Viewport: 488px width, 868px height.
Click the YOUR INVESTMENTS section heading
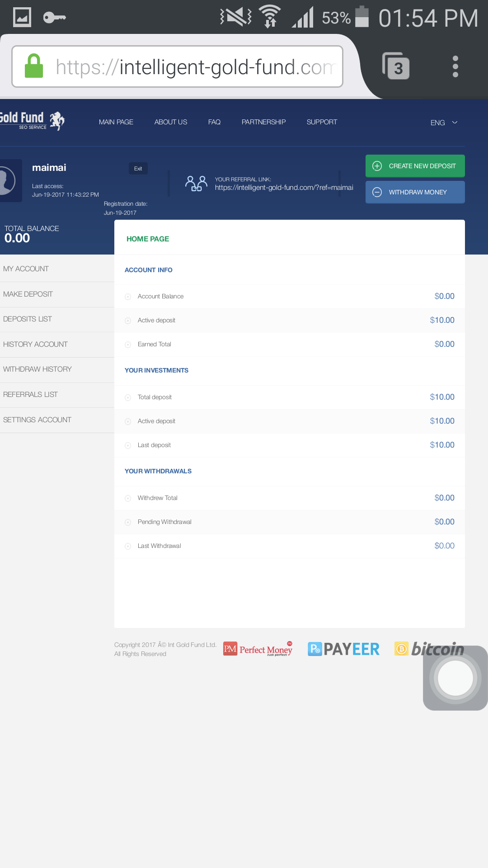point(156,370)
